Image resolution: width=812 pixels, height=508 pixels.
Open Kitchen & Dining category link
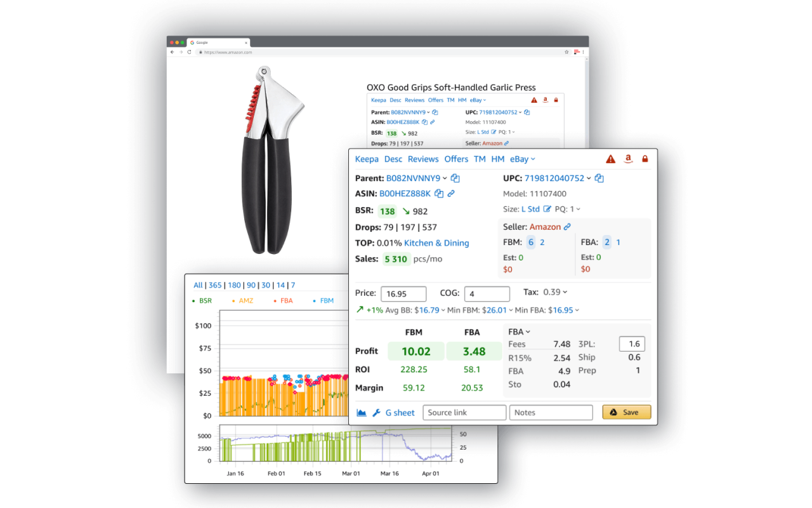click(436, 243)
